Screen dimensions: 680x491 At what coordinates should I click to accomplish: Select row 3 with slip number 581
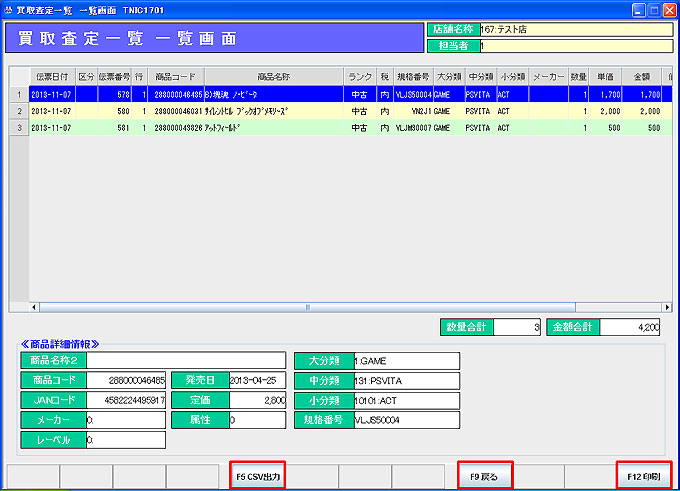point(200,128)
